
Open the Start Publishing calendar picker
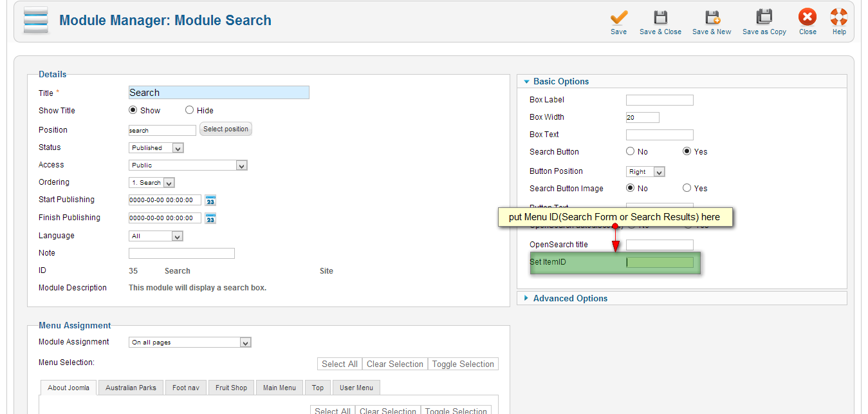click(x=209, y=200)
